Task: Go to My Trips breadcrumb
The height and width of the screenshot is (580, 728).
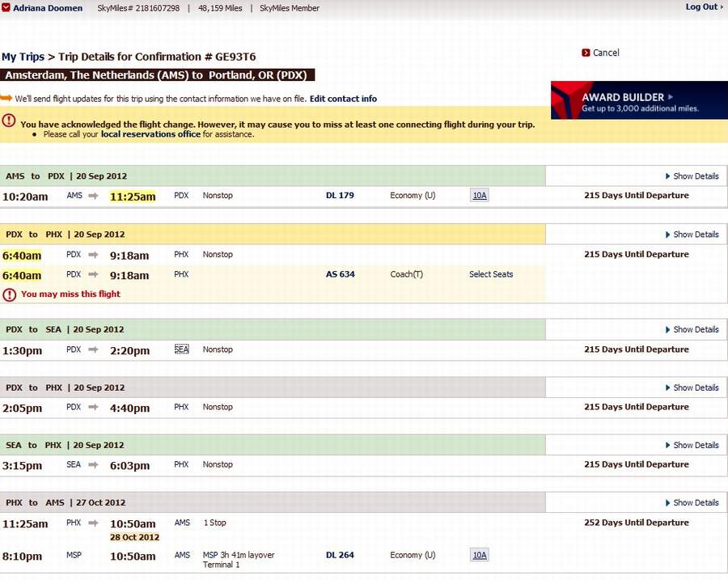Action: [22, 57]
